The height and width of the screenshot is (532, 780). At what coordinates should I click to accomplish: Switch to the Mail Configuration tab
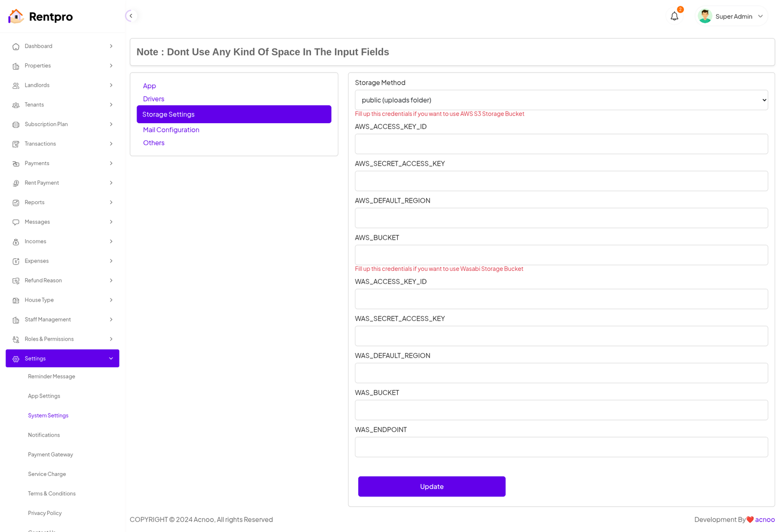[171, 130]
